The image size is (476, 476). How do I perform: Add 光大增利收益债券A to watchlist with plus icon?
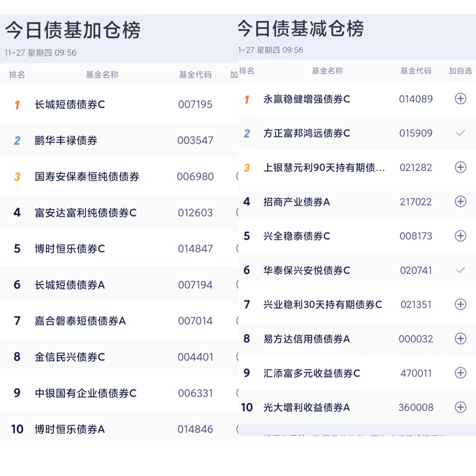460,407
